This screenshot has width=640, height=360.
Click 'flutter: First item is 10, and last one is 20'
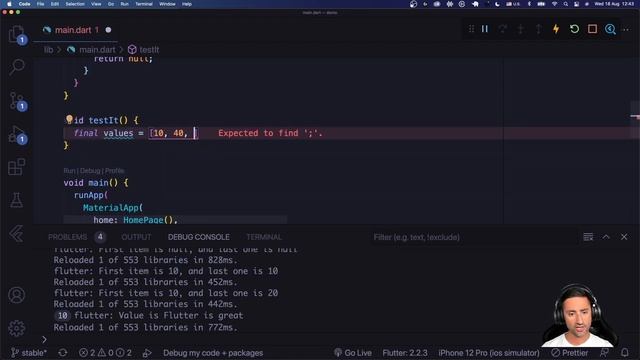coord(166,293)
